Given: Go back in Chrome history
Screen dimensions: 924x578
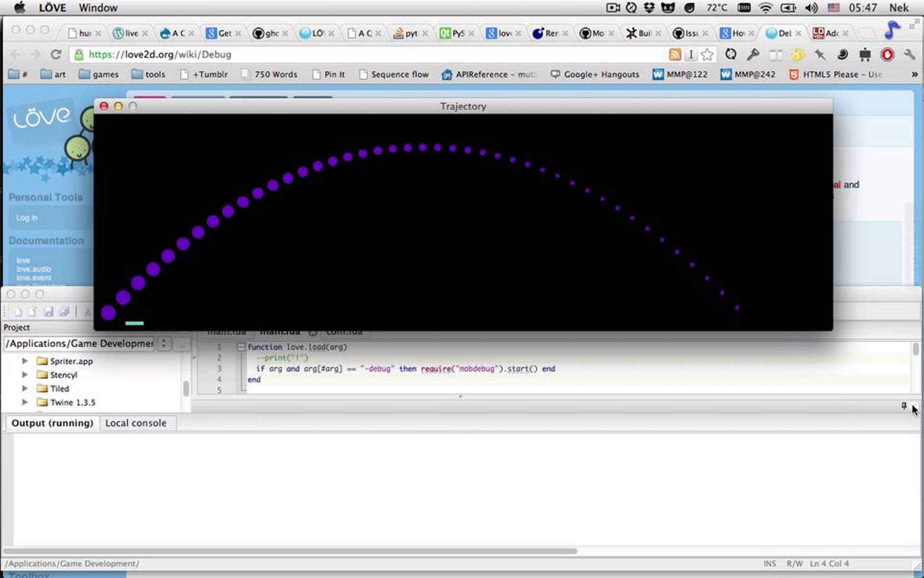Looking at the screenshot, I should (16, 54).
